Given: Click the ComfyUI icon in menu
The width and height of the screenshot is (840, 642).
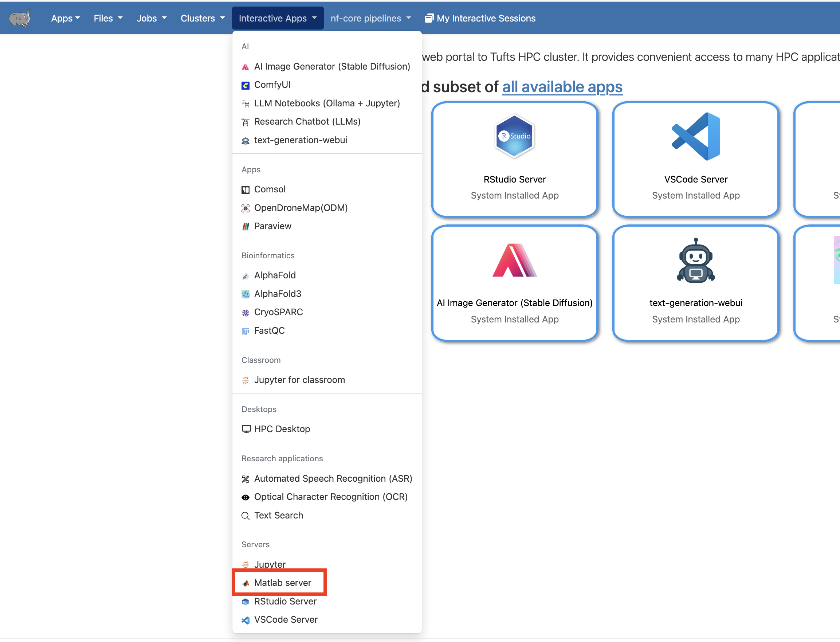Looking at the screenshot, I should tap(245, 85).
